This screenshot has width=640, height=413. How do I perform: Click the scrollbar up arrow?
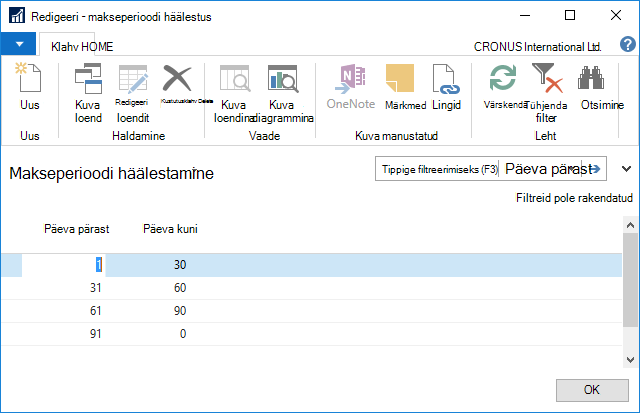630,225
